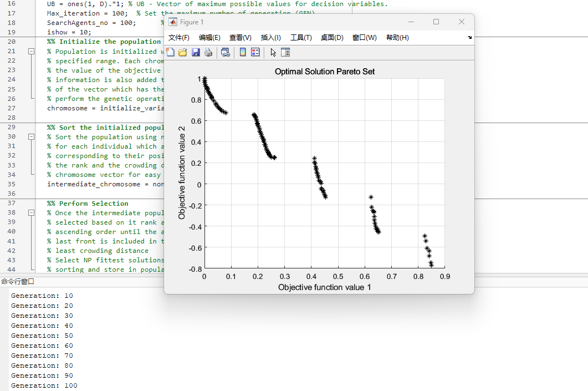Open the 帮助(H) menu
This screenshot has height=391, width=588.
coord(397,38)
